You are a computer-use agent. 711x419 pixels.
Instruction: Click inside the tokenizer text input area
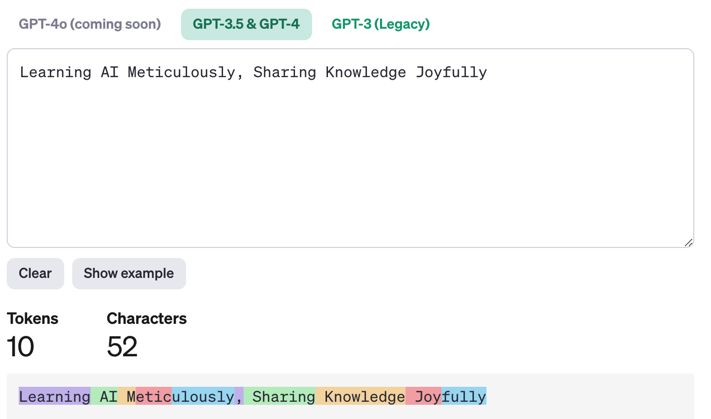point(350,148)
